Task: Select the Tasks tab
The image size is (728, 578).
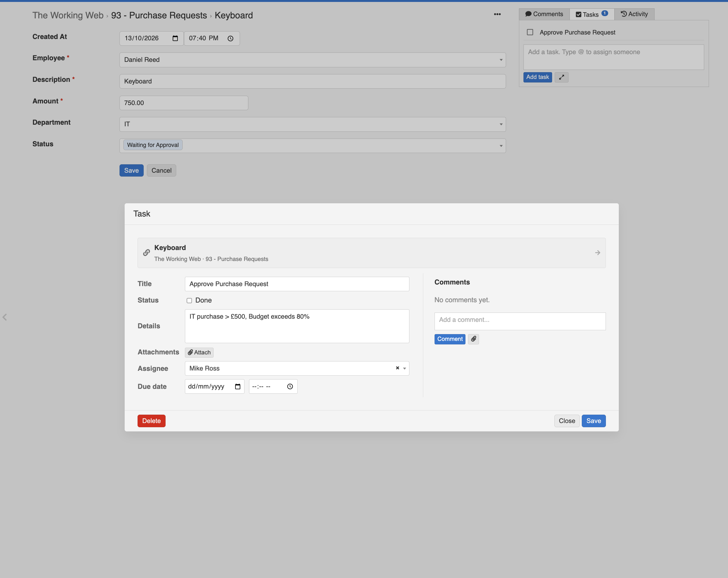Action: click(x=592, y=14)
